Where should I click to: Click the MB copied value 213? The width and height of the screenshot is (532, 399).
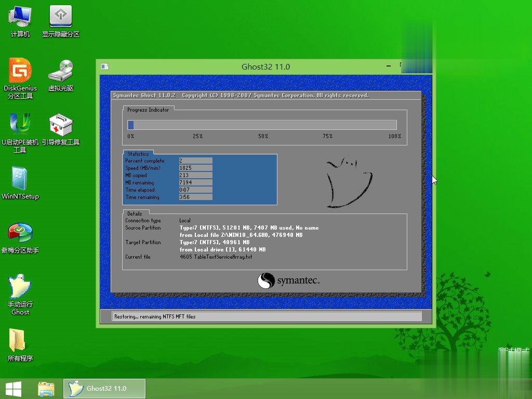tap(196, 175)
